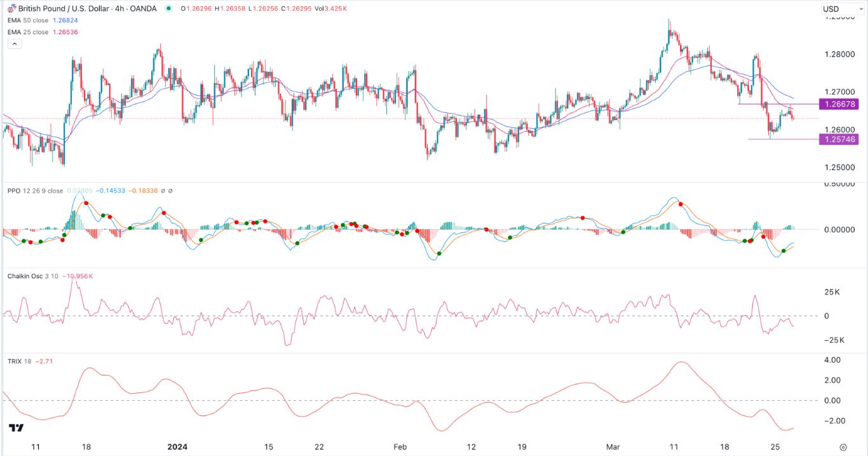Click the Feb date on time axis
Viewport: 868px width, 456px height.
(x=400, y=447)
